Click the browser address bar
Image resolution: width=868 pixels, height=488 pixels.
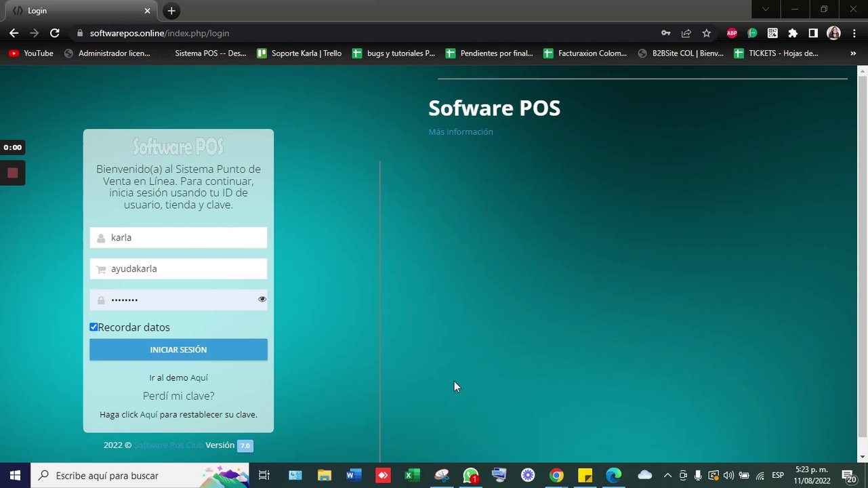[366, 33]
